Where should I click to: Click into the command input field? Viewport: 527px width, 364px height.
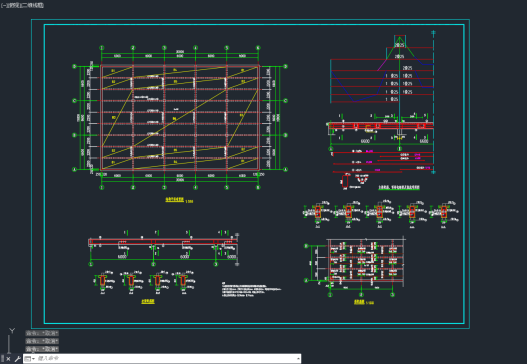pos(166,359)
